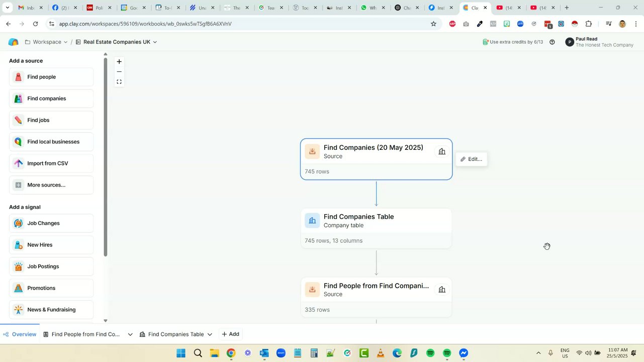Click building icon on Find Companies source card
Screen dimensions: 644x362
[x=442, y=151]
